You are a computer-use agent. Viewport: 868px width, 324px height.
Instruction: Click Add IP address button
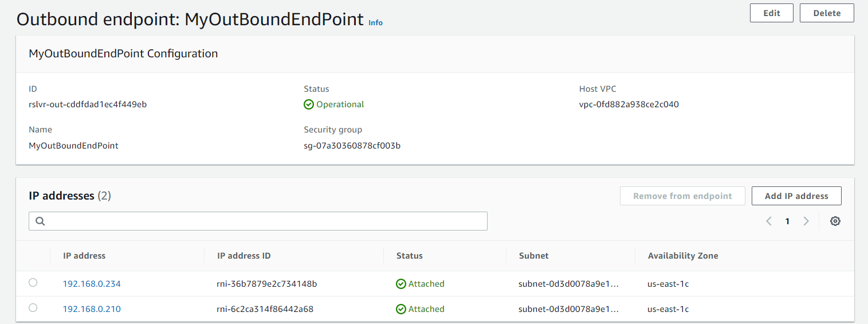pyautogui.click(x=796, y=196)
